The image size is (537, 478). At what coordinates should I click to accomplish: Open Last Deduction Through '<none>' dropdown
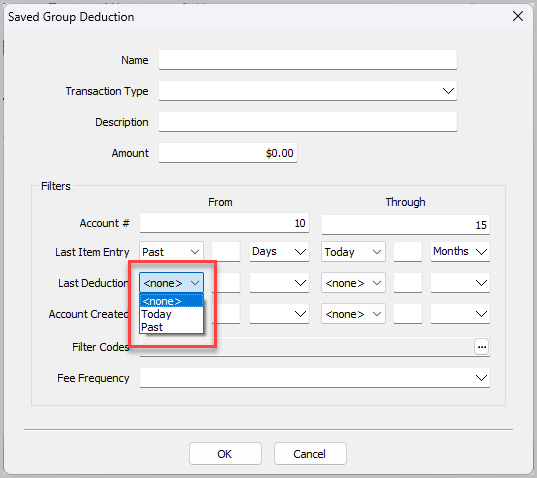(353, 283)
